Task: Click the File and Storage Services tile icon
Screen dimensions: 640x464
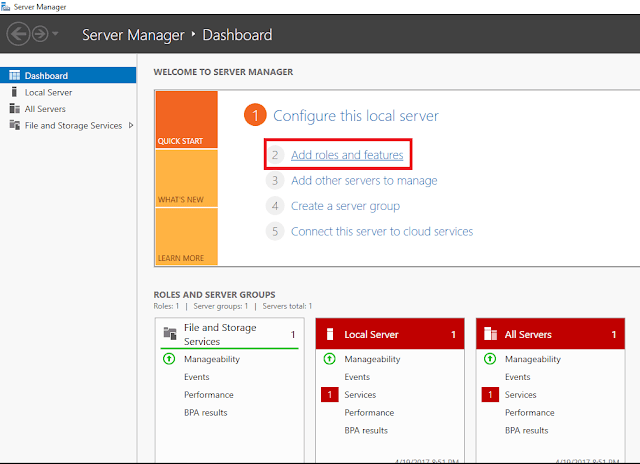Action: [170, 333]
